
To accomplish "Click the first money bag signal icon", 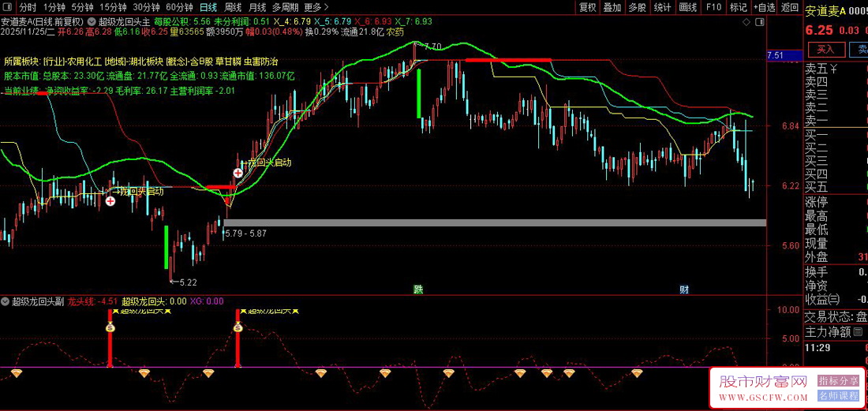I will pos(110,327).
